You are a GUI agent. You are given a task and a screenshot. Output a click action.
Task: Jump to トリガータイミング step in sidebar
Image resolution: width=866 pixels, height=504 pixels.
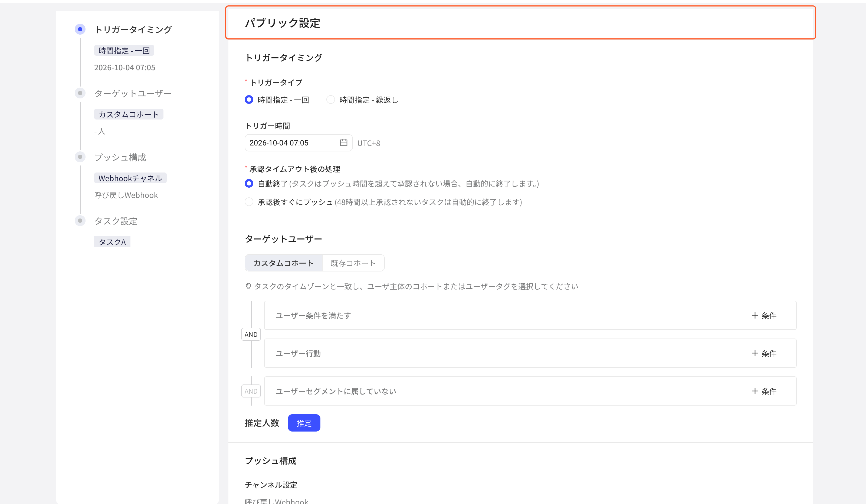pyautogui.click(x=133, y=29)
